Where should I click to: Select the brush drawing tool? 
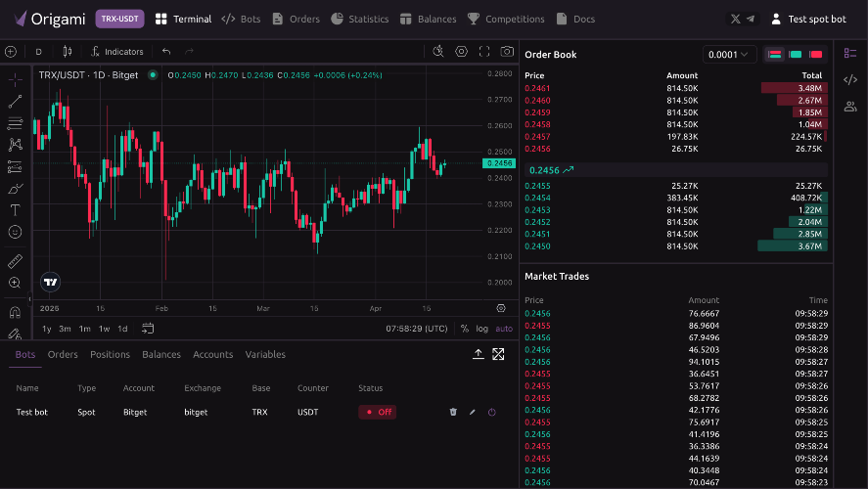click(x=15, y=189)
